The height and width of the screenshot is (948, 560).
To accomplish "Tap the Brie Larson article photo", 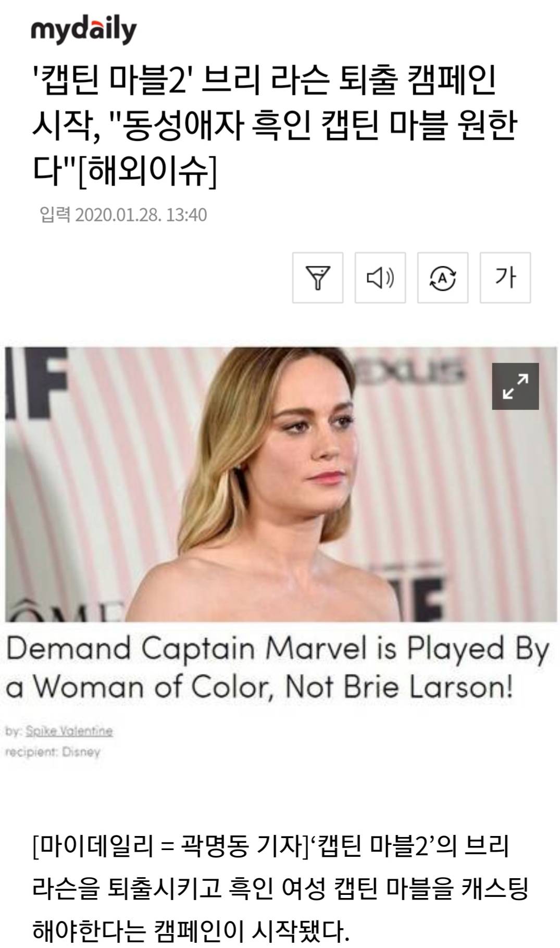I will point(281,484).
